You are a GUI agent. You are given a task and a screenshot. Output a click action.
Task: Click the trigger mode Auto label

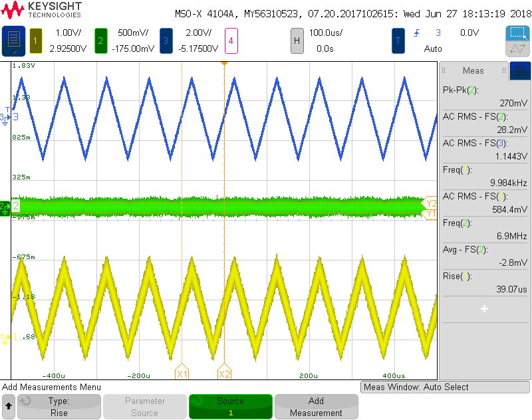tap(433, 49)
